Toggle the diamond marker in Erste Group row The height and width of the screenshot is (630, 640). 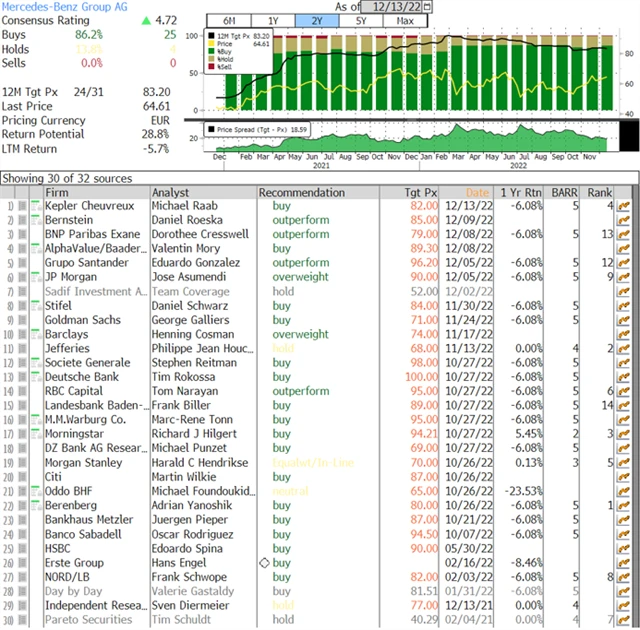(x=264, y=565)
